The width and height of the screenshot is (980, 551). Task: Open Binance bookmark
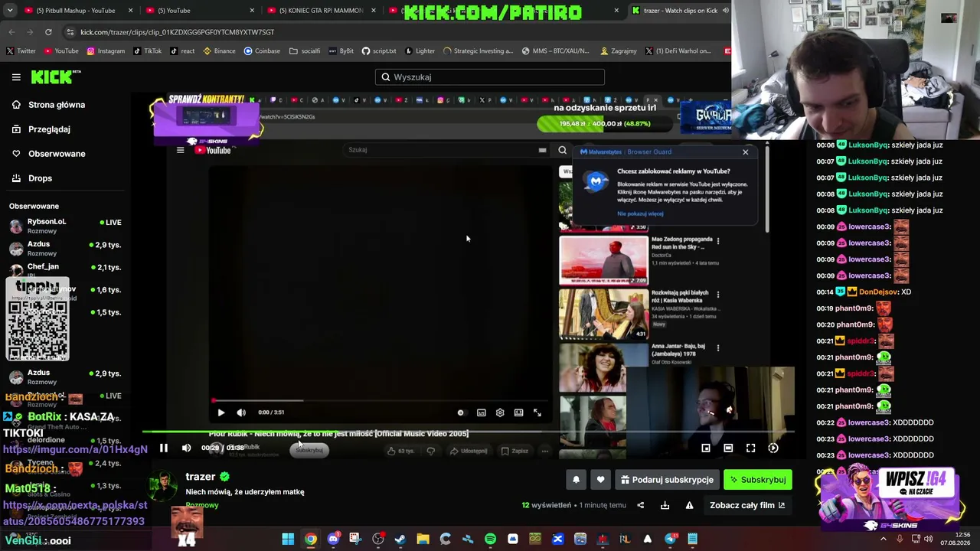click(x=219, y=51)
